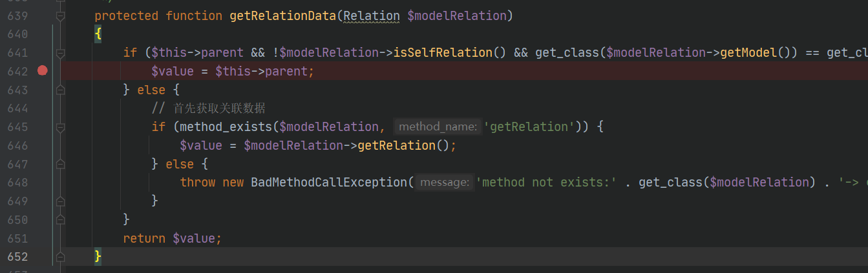Click the function fold end marker on line 652

[x=60, y=257]
